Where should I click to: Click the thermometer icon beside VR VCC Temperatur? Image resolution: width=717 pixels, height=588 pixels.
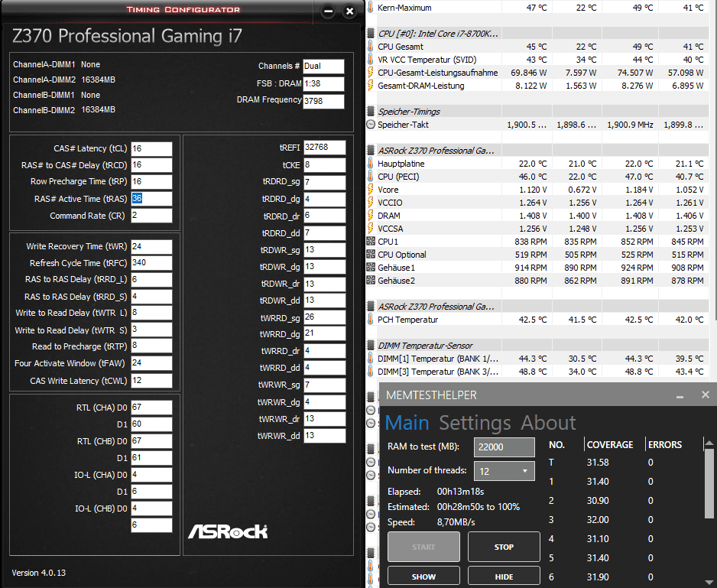click(x=371, y=60)
